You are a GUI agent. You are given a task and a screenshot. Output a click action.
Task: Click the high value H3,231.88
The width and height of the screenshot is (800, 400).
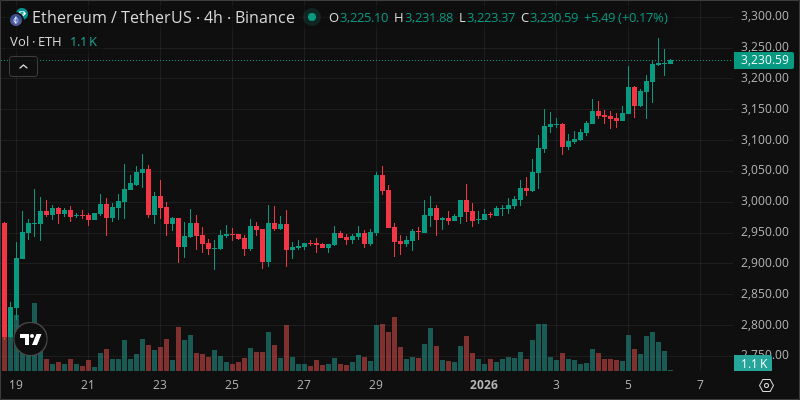(423, 18)
